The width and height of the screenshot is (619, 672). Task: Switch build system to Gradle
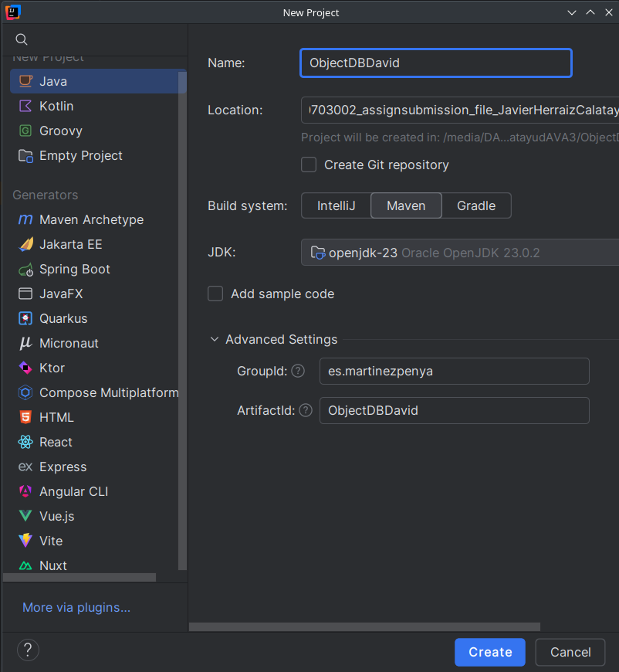(x=475, y=205)
